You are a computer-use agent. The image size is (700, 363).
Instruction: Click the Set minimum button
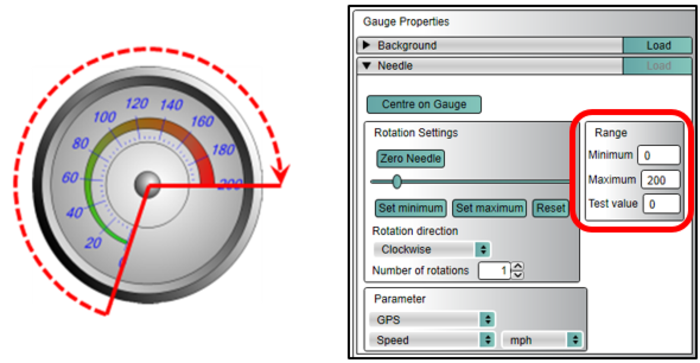[x=410, y=208]
